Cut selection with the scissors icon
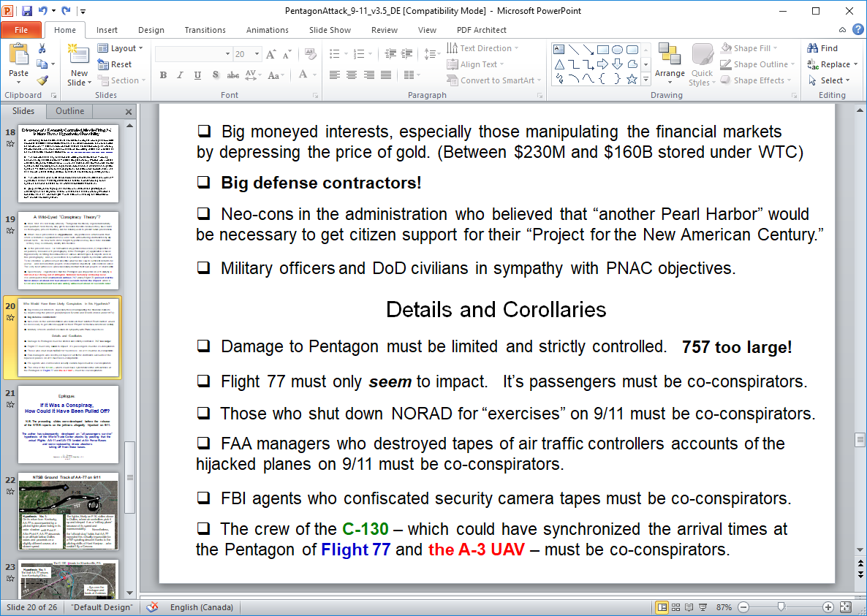867x616 pixels. pos(42,49)
